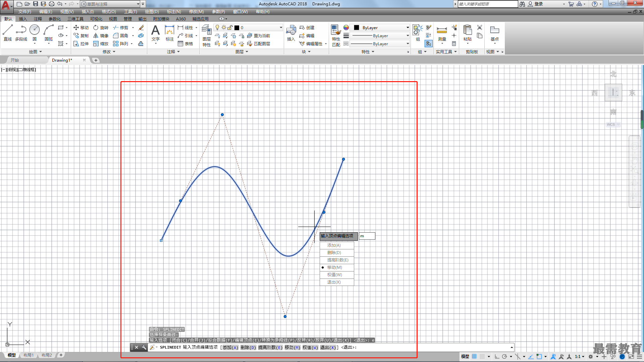Open the 文件(F) menu

[25, 12]
